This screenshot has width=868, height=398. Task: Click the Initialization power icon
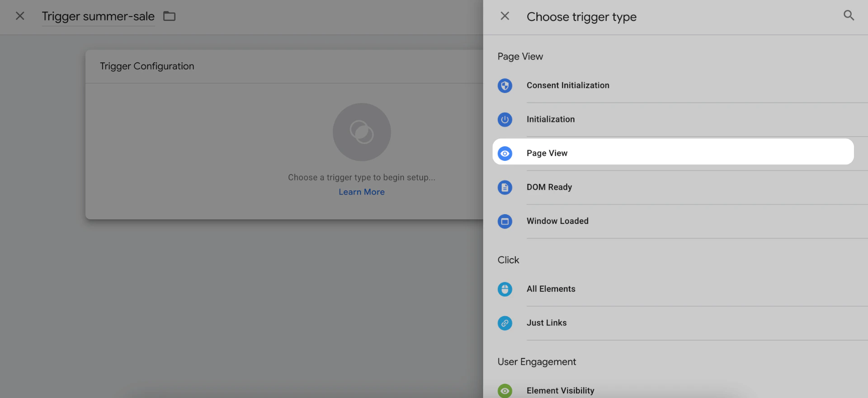coord(505,119)
